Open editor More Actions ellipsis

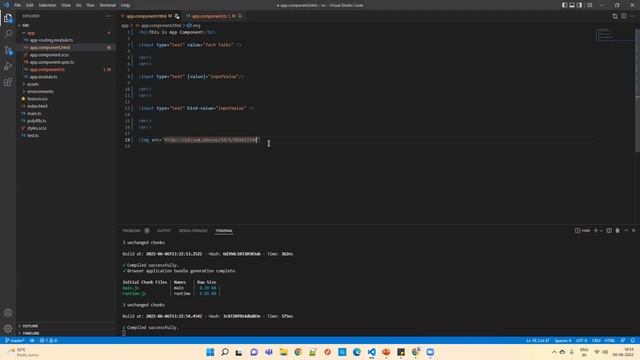click(x=632, y=16)
